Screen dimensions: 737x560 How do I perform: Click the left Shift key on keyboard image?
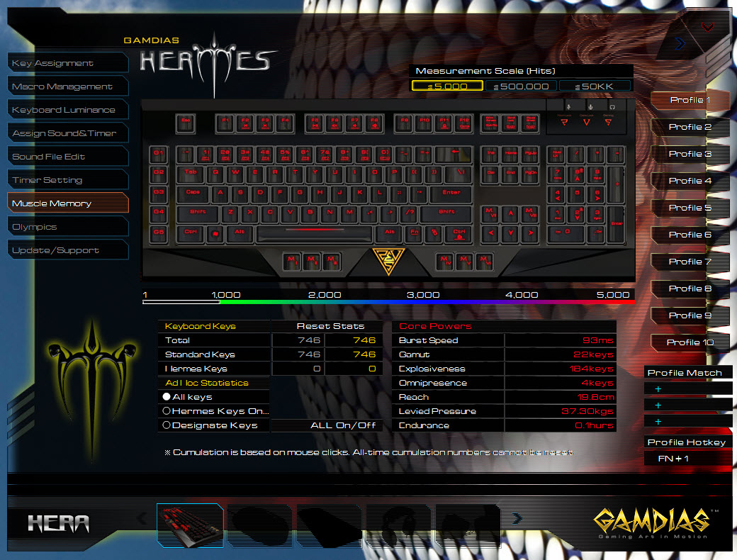click(x=198, y=213)
